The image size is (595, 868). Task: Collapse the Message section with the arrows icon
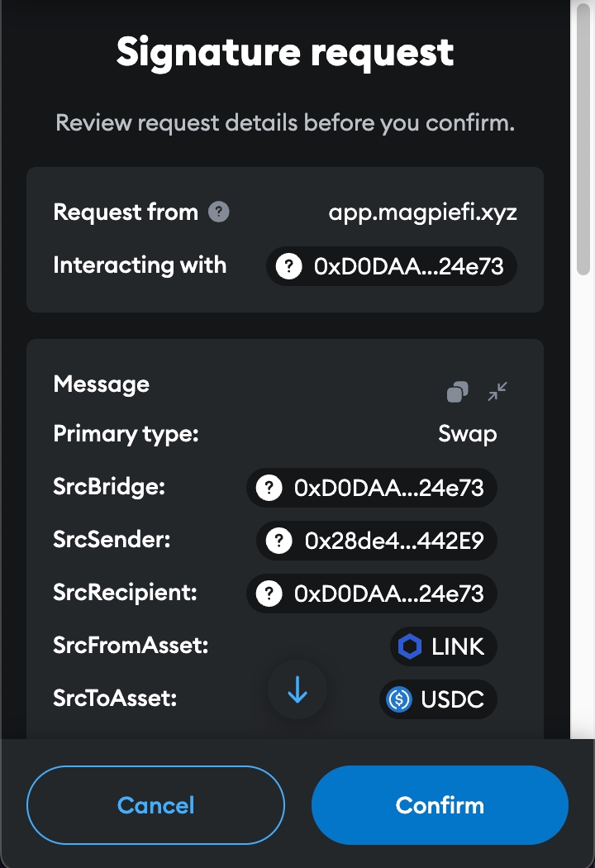pyautogui.click(x=497, y=391)
